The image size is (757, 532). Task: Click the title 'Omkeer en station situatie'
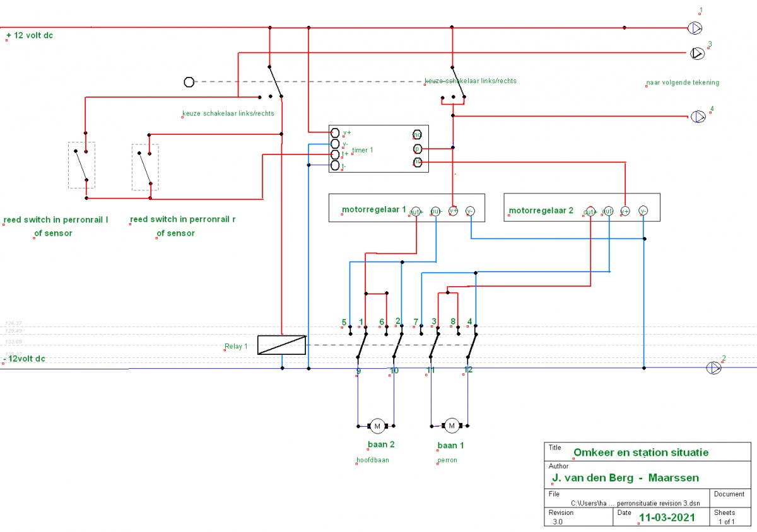pyautogui.click(x=640, y=452)
